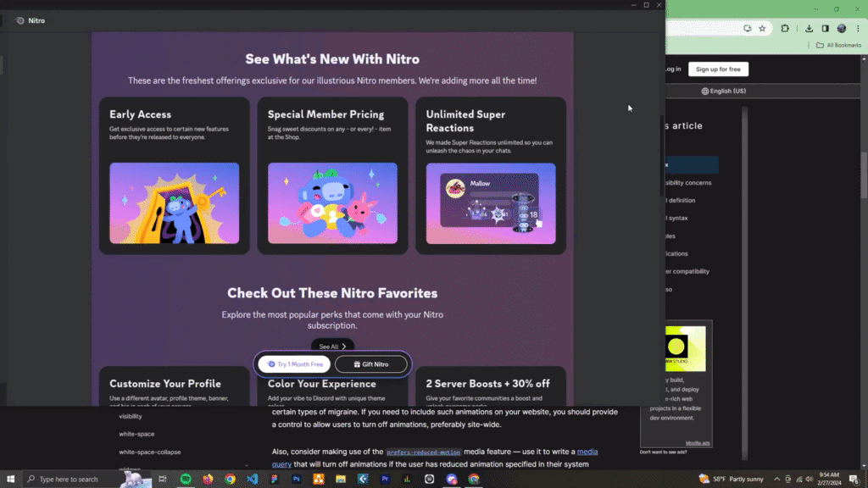The width and height of the screenshot is (868, 488).
Task: Open the Special Member Pricing illustration
Action: (332, 203)
